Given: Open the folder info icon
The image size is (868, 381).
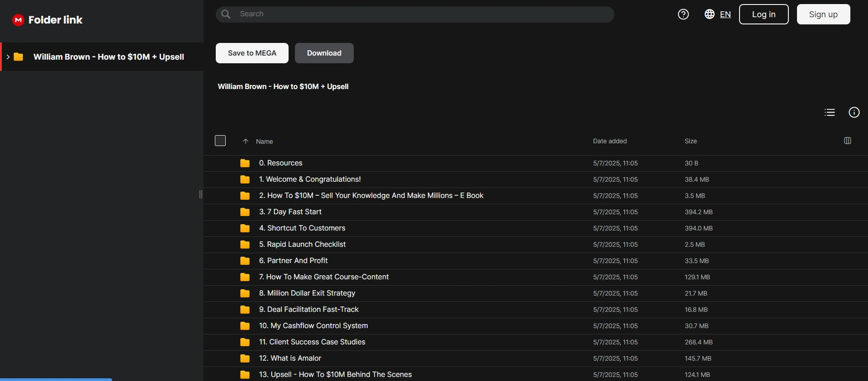Looking at the screenshot, I should pos(854,113).
